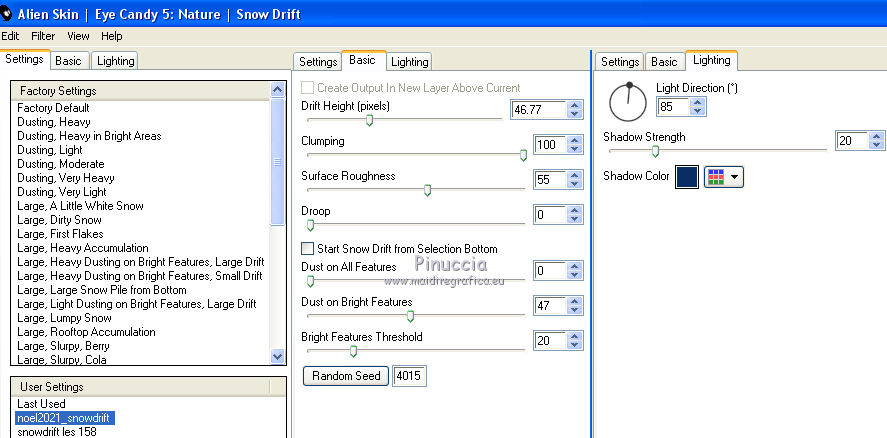This screenshot has height=438, width=887.
Task: Decrease Light Direction with down arrow
Action: (697, 111)
